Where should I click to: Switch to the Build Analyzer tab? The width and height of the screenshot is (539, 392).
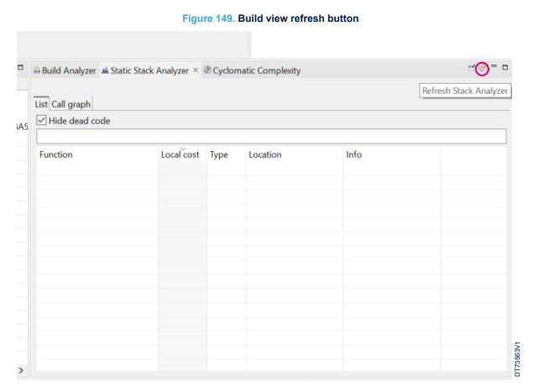pyautogui.click(x=65, y=71)
